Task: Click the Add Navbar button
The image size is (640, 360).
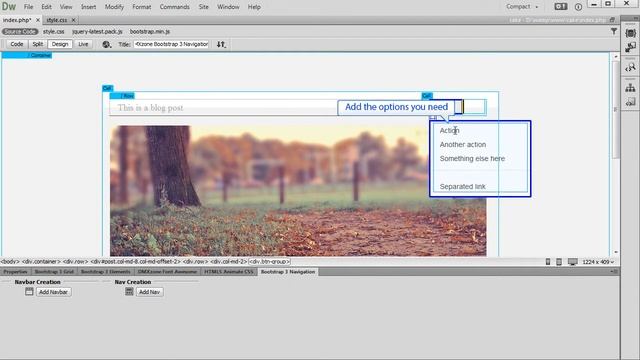Action: click(53, 292)
